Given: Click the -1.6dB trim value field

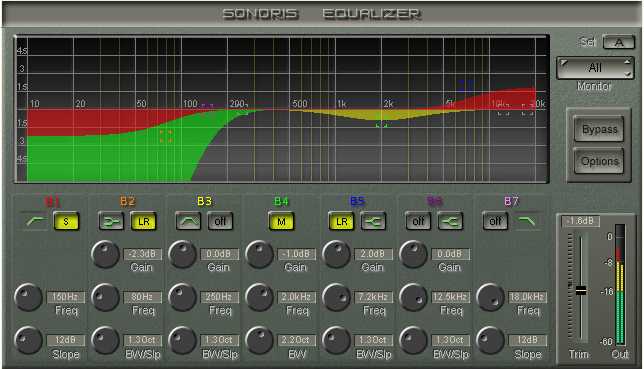Looking at the screenshot, I should [x=580, y=221].
